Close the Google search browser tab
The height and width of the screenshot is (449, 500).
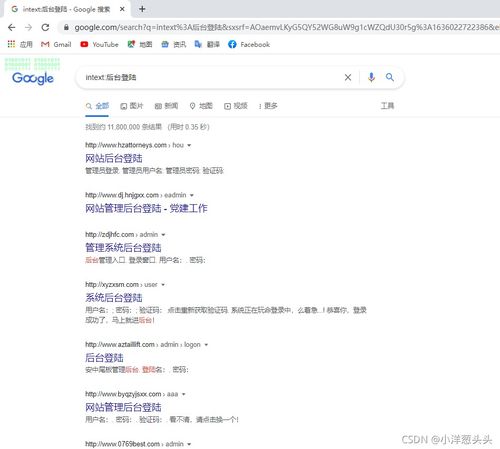(x=122, y=9)
